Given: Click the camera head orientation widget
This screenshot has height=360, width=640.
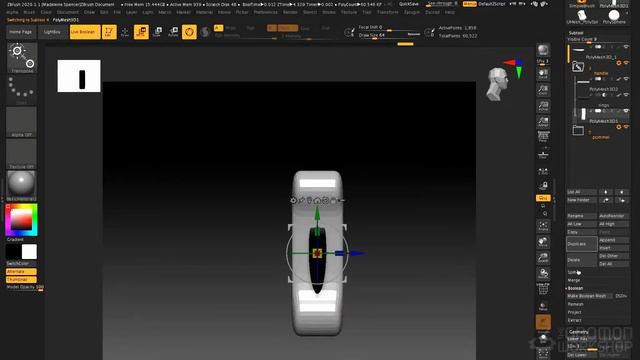Looking at the screenshot, I should point(498,84).
